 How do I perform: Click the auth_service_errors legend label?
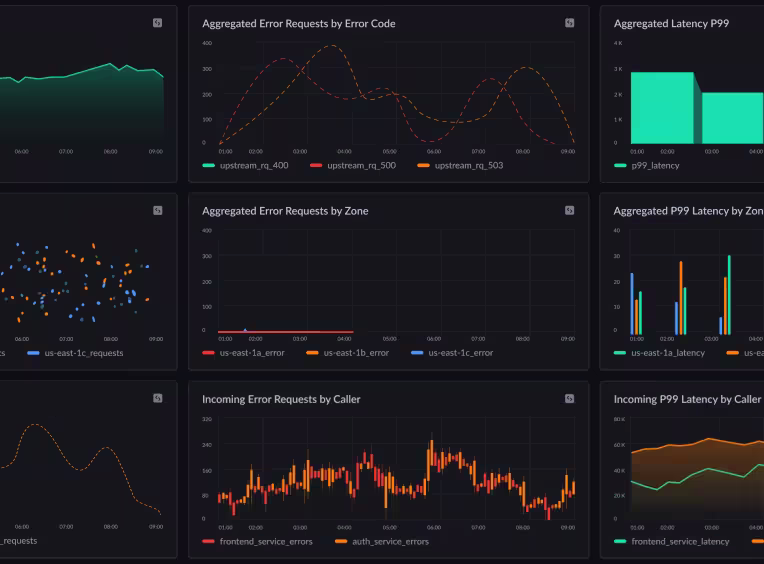[389, 541]
